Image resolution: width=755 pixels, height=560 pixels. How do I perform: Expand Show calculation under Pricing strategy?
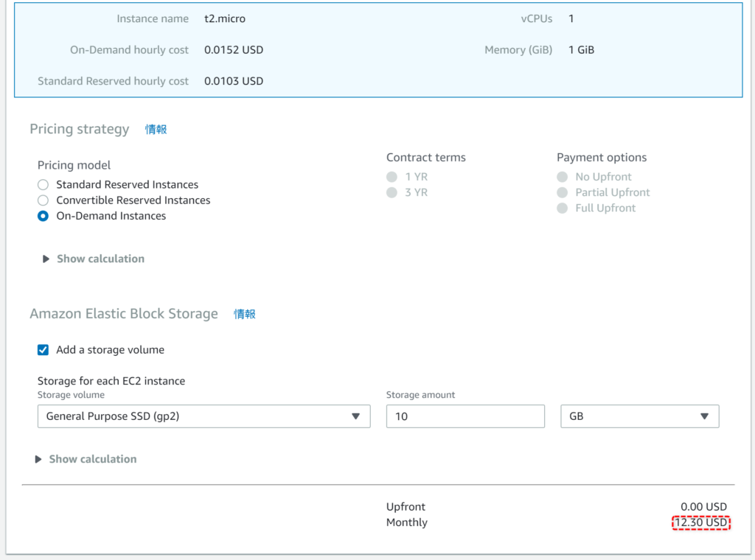(93, 259)
